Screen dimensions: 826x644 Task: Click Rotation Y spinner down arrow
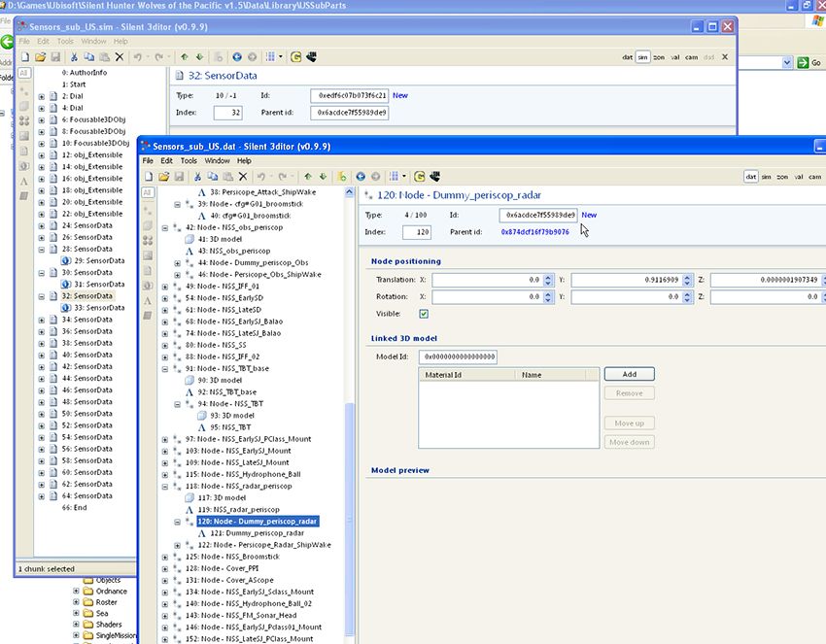(x=687, y=300)
